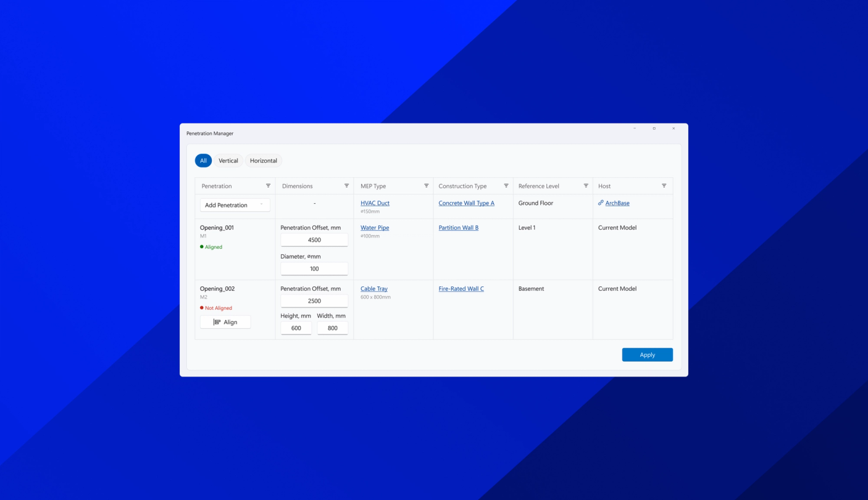The height and width of the screenshot is (500, 868).
Task: Open the ArchBase host link
Action: click(617, 203)
